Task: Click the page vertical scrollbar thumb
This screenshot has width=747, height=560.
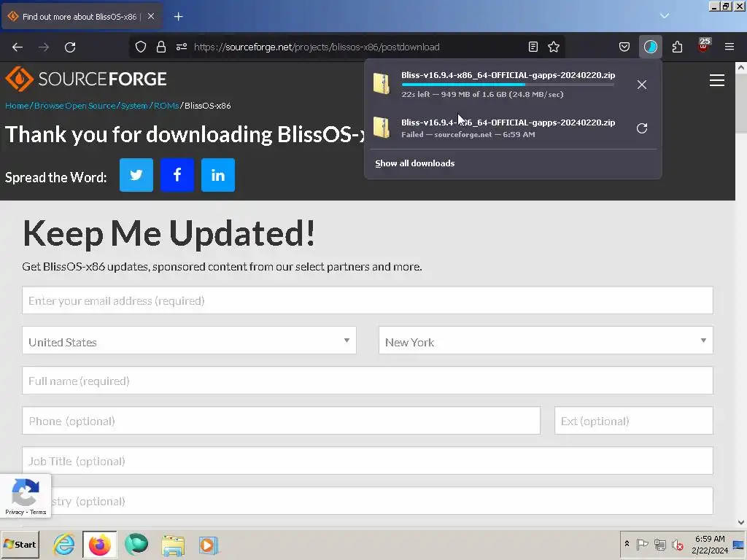Action: click(x=741, y=105)
